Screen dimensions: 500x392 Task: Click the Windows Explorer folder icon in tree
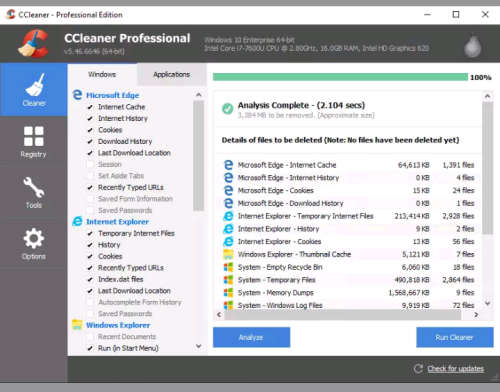tap(77, 325)
